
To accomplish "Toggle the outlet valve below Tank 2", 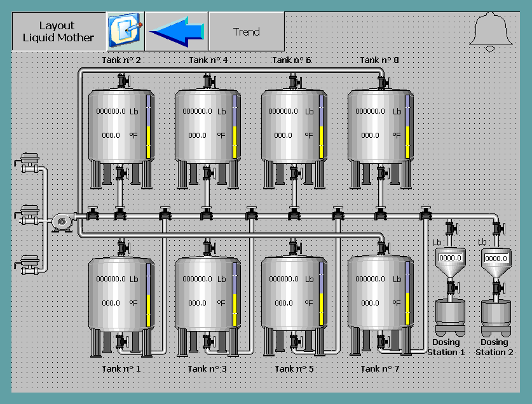I will 122,173.
